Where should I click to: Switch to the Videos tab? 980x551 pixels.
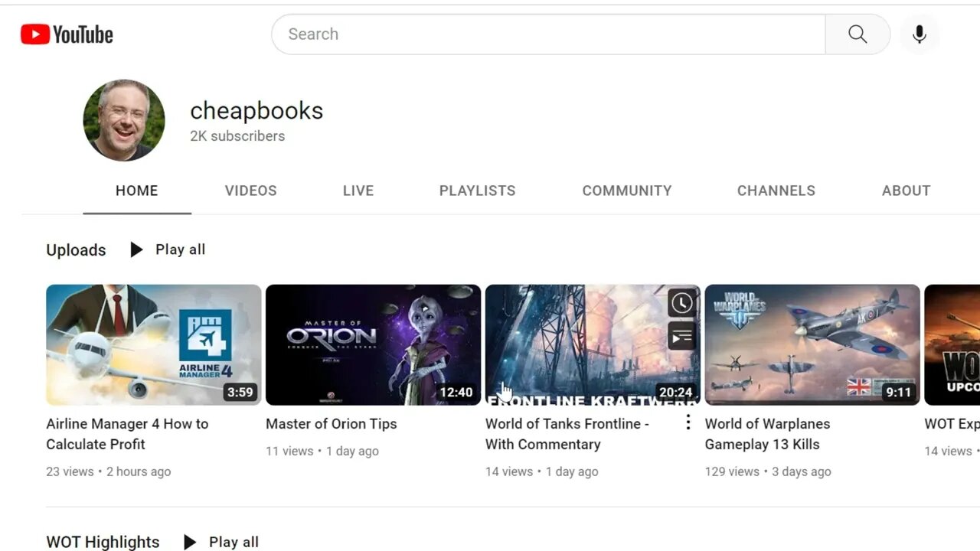(250, 191)
